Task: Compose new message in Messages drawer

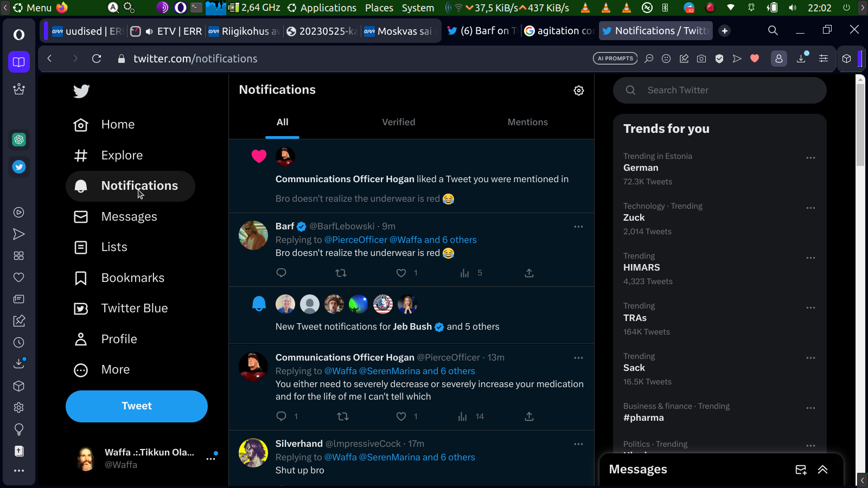Action: pos(801,470)
